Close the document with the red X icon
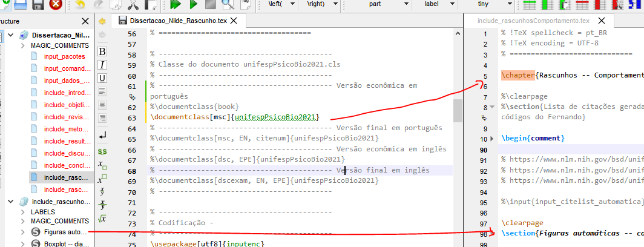The image size is (644, 247). pyautogui.click(x=56, y=4)
